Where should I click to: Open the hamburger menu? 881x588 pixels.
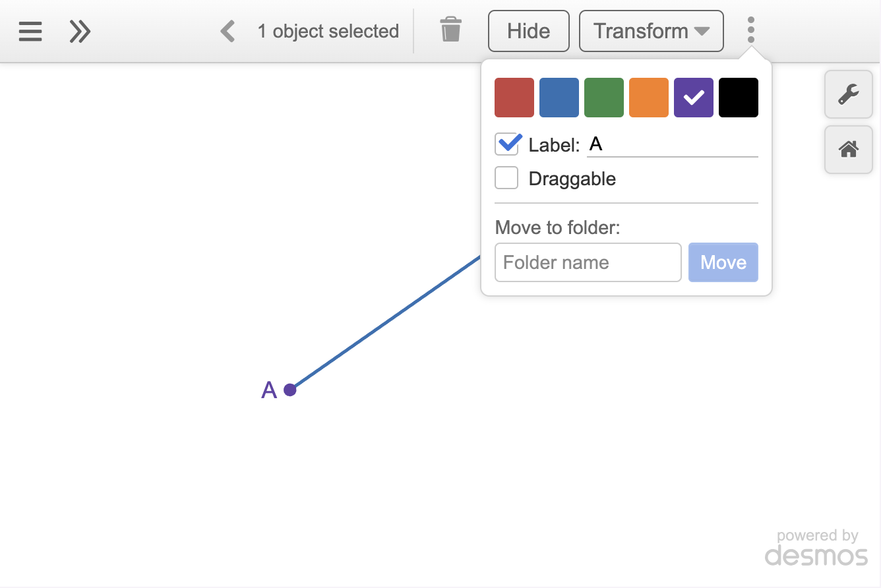pos(30,31)
